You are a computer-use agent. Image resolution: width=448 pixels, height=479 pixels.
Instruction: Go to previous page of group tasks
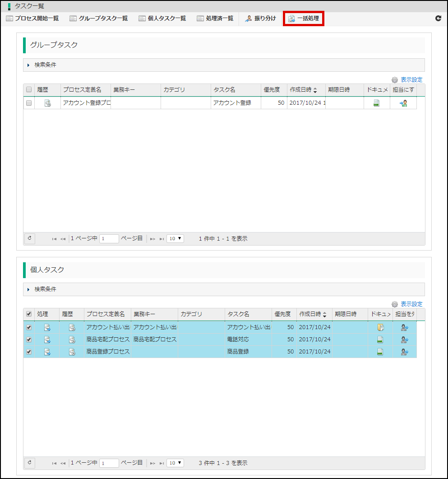[63, 239]
